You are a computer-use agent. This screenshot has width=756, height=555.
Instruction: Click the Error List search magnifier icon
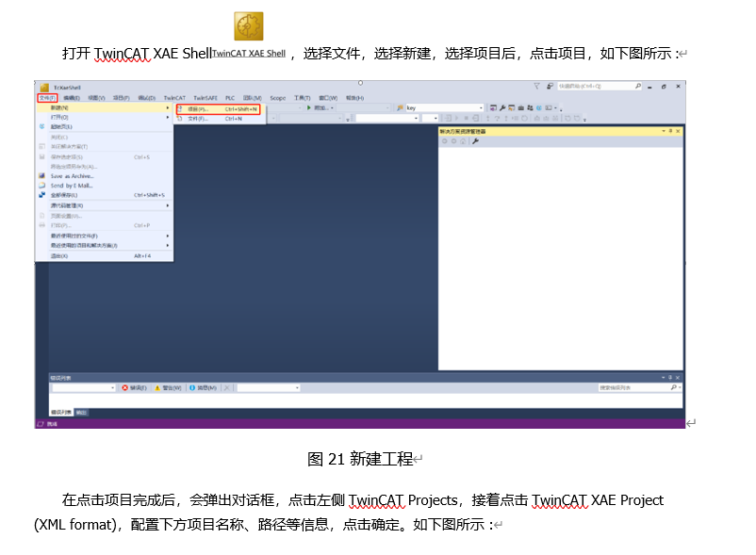674,388
